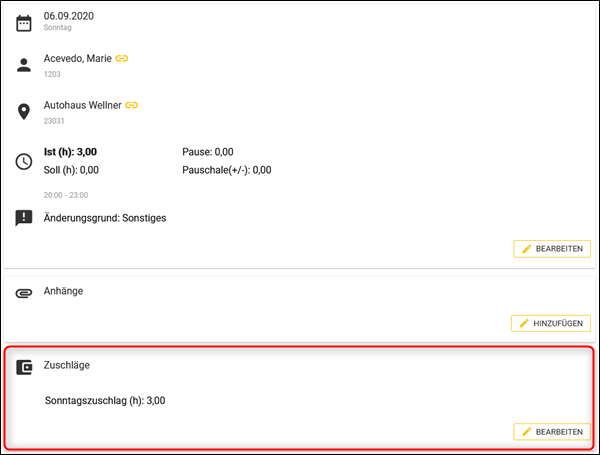Click the paperclip icon for Anhänge
The width and height of the screenshot is (600, 455).
(x=24, y=292)
